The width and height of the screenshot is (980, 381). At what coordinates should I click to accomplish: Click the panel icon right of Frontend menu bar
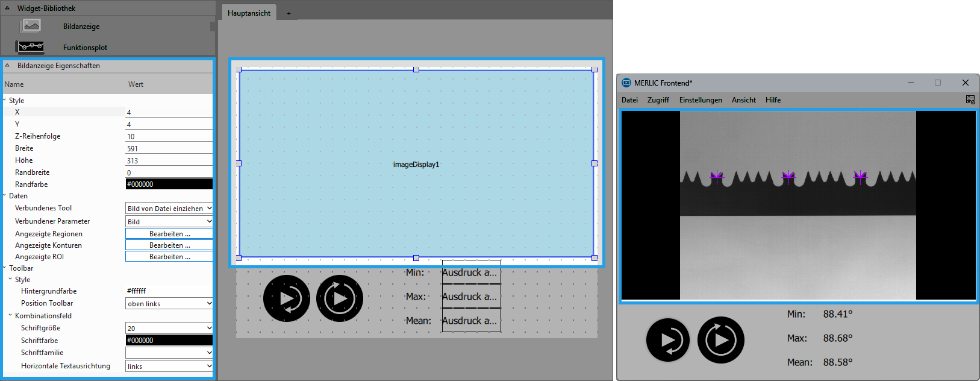(970, 100)
